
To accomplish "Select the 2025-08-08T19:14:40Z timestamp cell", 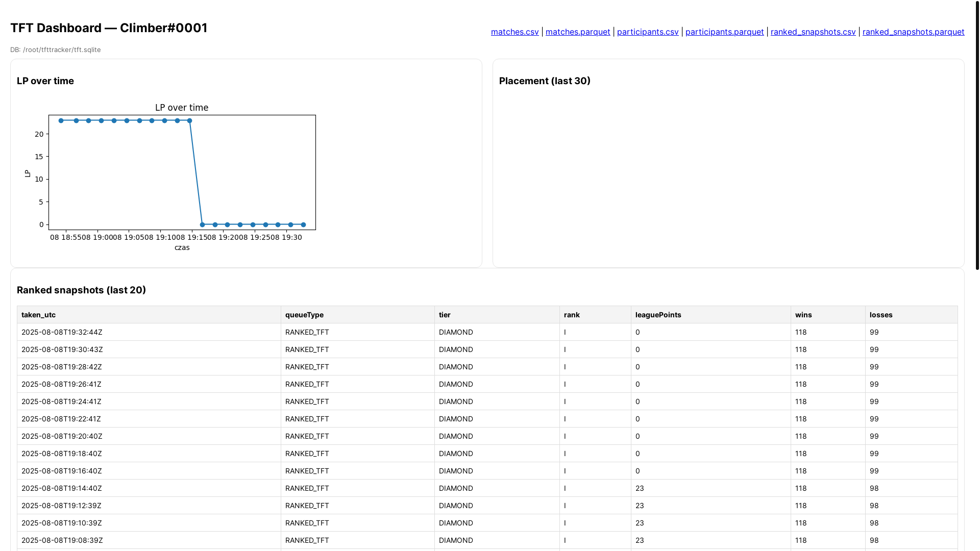I will (x=149, y=488).
